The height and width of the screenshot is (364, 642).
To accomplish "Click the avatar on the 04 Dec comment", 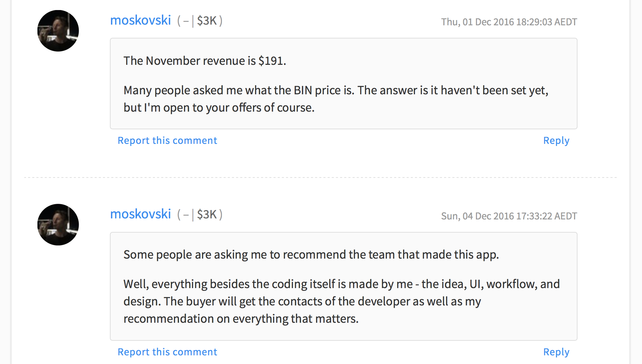I will [58, 225].
